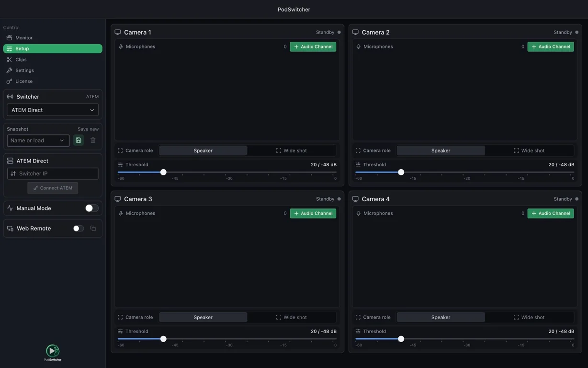
Task: Set Camera 1 role to Wide shot
Action: 292,150
